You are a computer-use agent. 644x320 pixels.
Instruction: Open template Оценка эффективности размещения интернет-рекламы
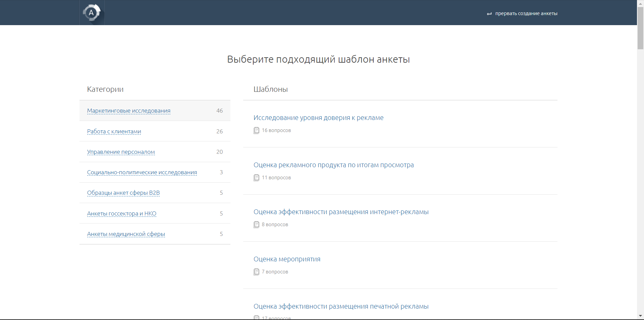341,212
